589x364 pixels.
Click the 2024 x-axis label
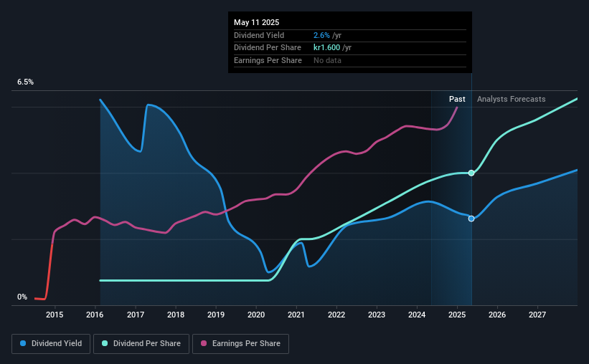[417, 315]
